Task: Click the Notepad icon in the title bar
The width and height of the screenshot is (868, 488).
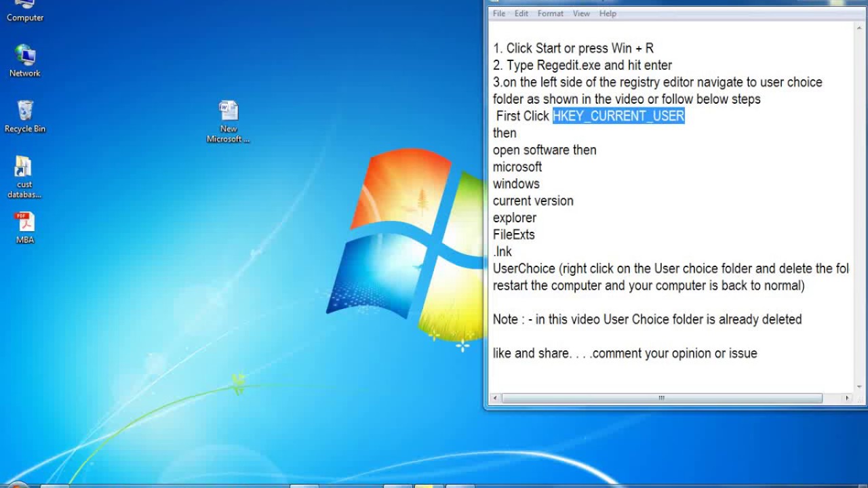Action: pyautogui.click(x=493, y=3)
